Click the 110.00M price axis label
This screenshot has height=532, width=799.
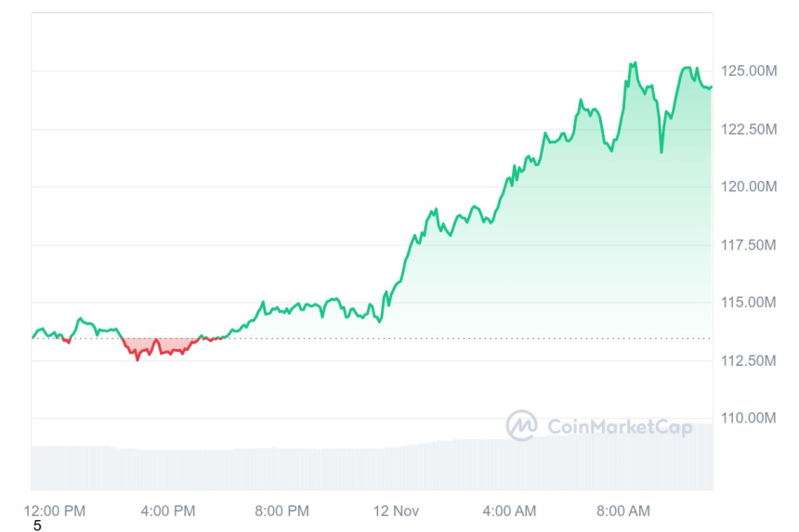tap(748, 419)
